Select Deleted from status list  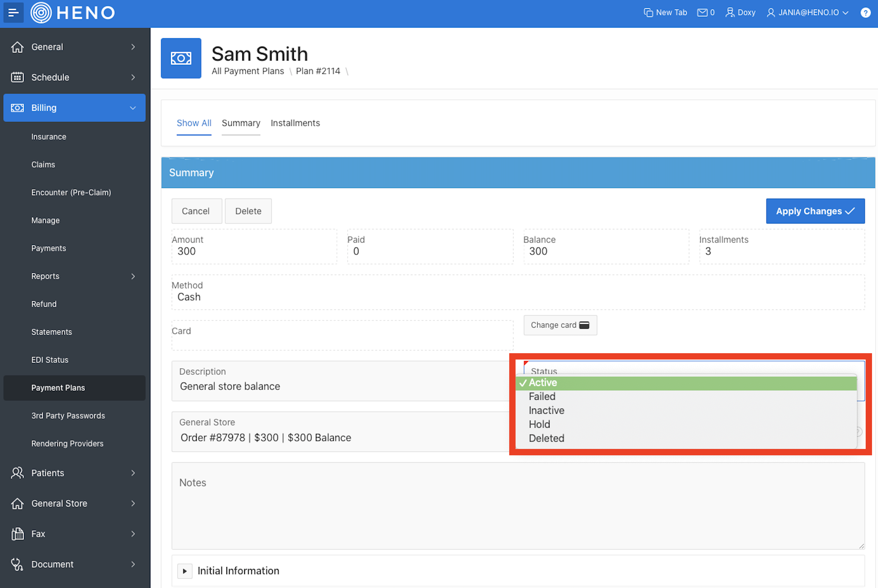pos(546,438)
